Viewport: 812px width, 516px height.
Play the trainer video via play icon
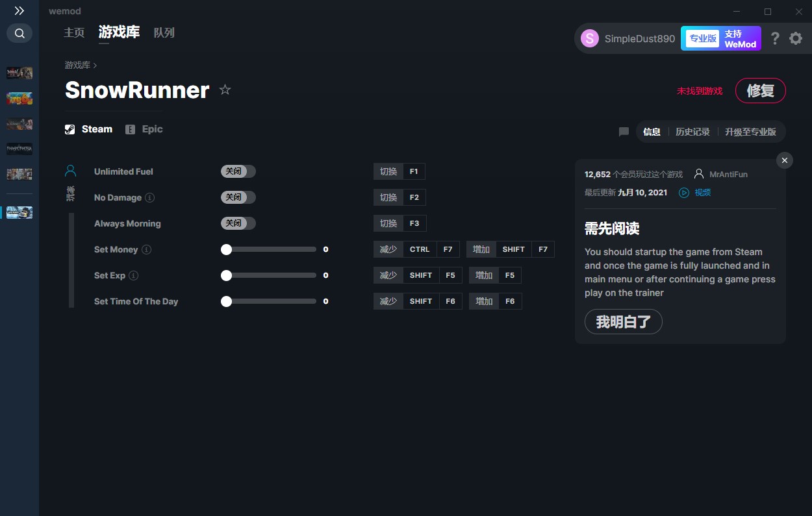coord(684,193)
